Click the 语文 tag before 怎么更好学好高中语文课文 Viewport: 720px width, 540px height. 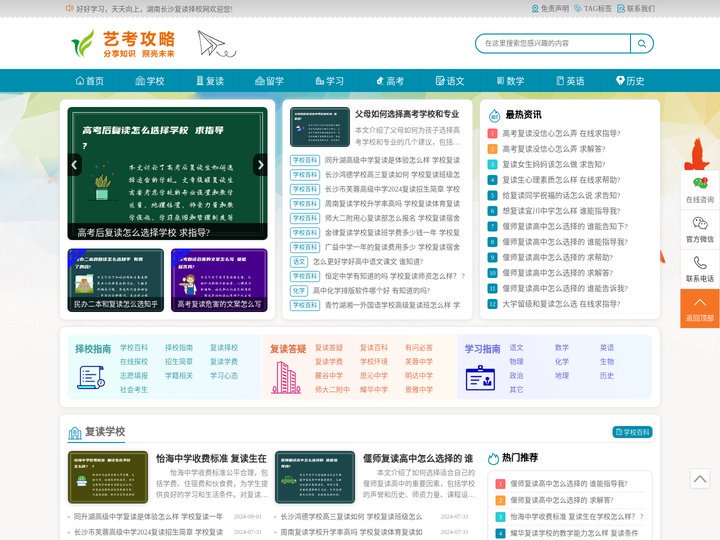point(299,262)
